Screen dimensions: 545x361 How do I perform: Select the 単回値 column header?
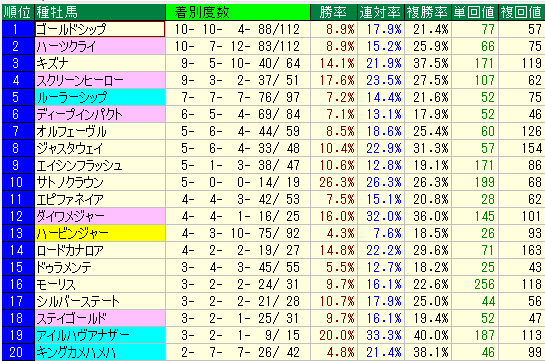(475, 13)
